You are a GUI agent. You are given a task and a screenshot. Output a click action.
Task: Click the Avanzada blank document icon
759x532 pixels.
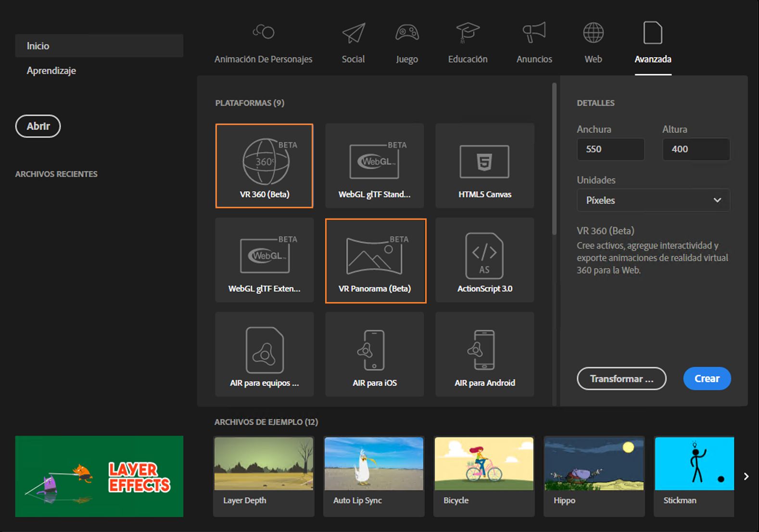click(653, 33)
